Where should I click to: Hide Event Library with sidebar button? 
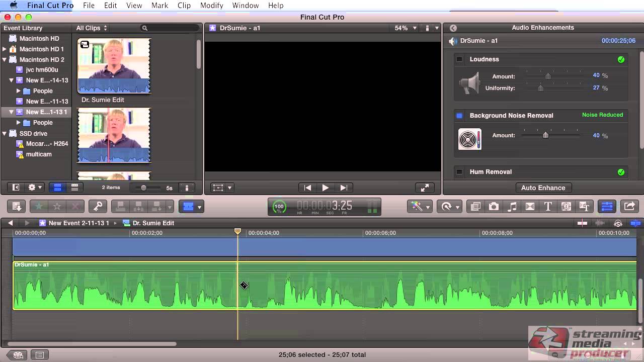click(16, 188)
